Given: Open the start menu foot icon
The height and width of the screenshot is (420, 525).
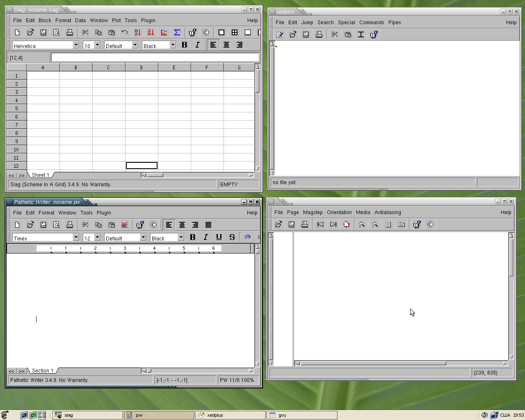Looking at the screenshot, I should [5, 415].
